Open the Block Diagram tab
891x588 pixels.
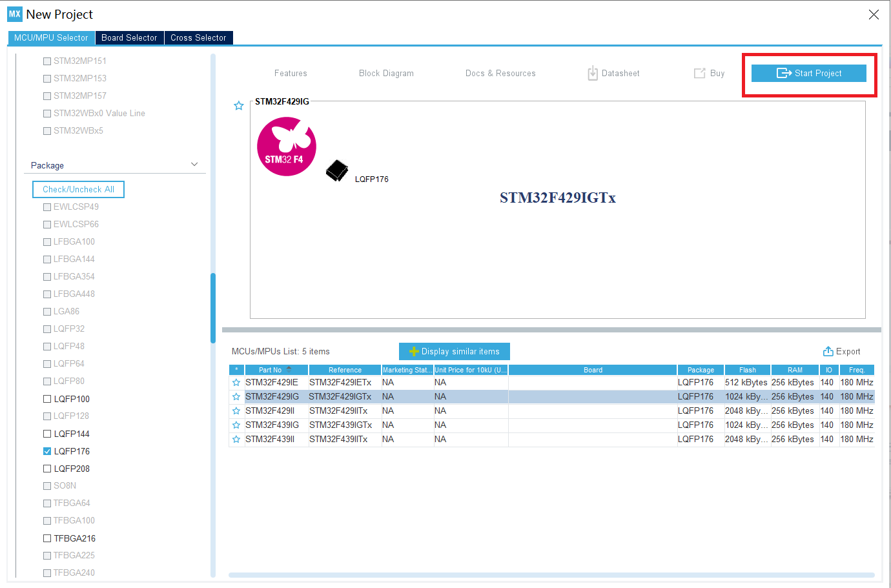click(x=386, y=74)
